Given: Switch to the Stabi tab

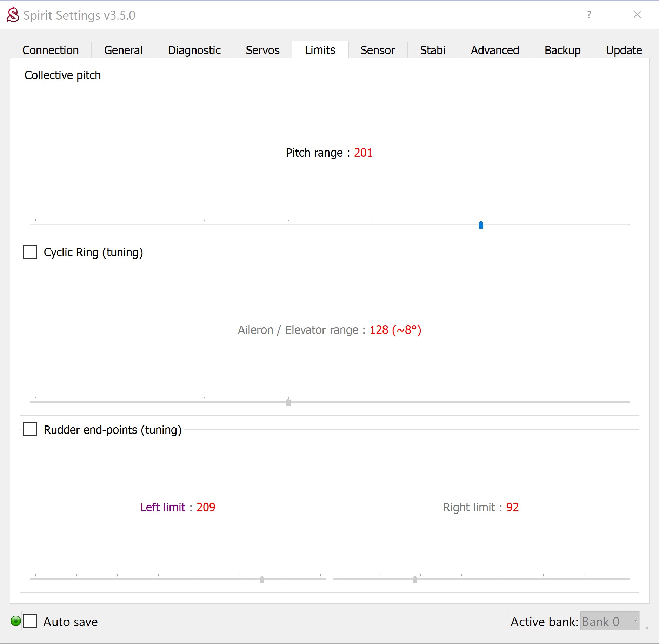Looking at the screenshot, I should [x=432, y=50].
